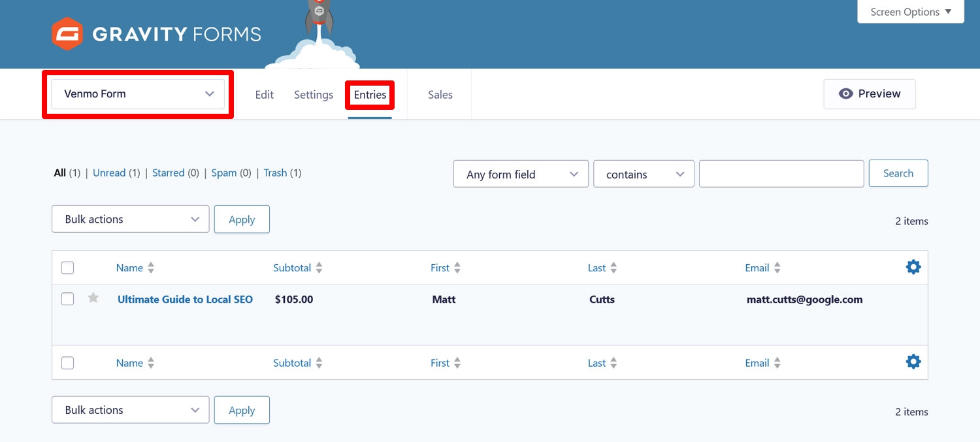Sort by the Subtotal column header

click(292, 267)
